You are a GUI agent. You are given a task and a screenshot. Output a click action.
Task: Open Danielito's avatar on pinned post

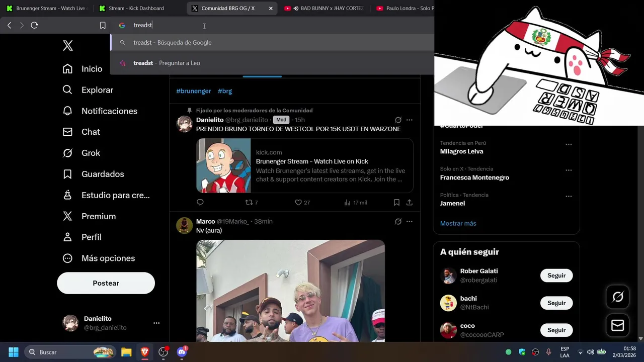pyautogui.click(x=185, y=124)
